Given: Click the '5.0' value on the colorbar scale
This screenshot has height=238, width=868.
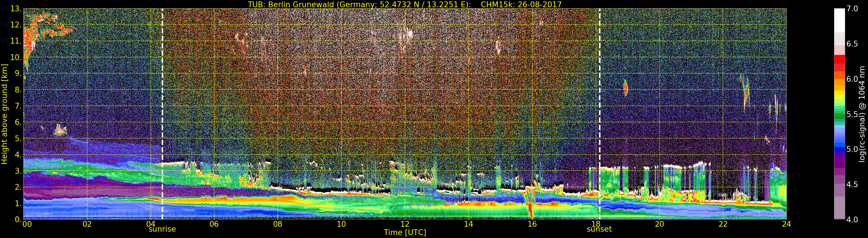Looking at the screenshot, I should tap(852, 149).
